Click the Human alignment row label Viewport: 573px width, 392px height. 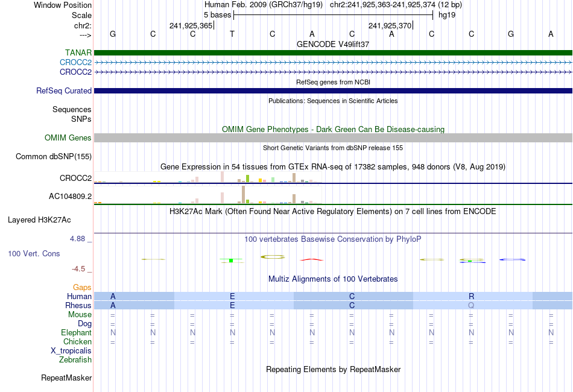click(79, 296)
